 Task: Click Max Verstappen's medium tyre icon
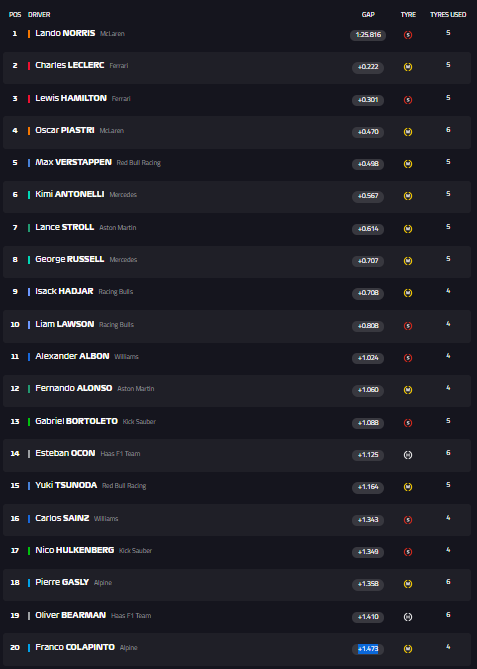pyautogui.click(x=408, y=164)
